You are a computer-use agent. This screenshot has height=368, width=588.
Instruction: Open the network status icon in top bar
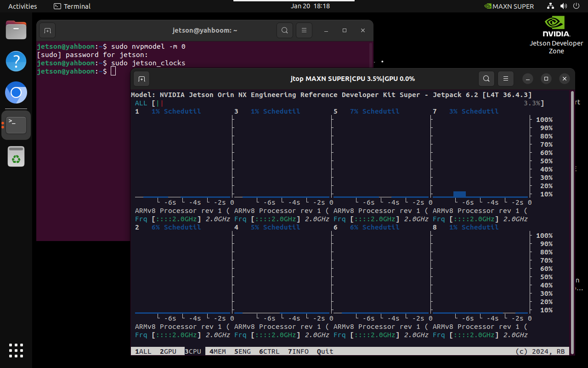551,6
